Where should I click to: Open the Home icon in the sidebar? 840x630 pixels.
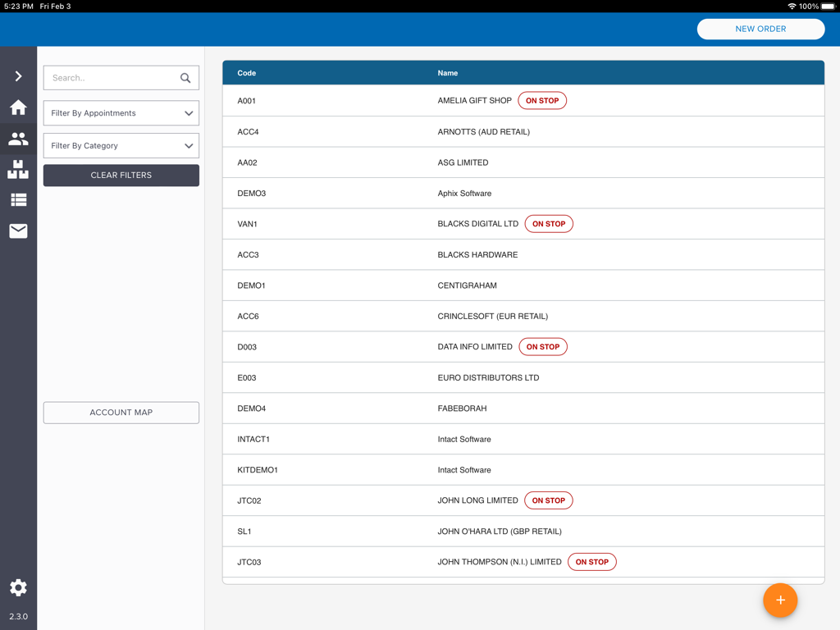tap(18, 107)
